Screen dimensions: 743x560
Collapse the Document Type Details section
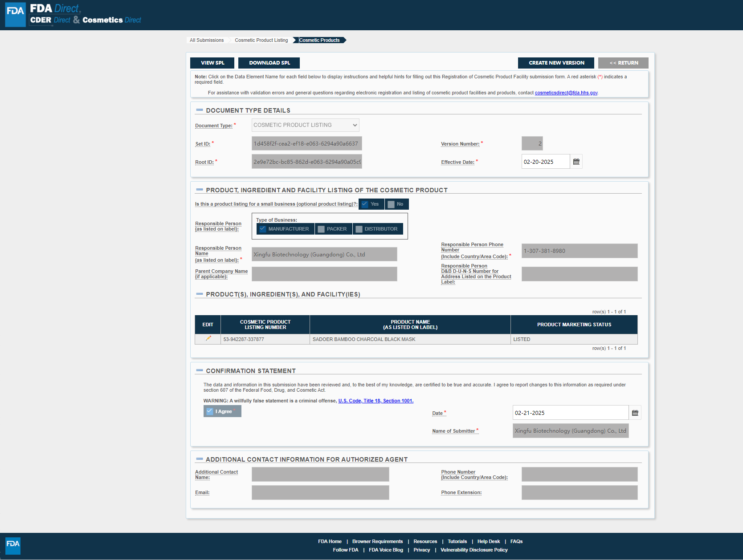tap(200, 110)
